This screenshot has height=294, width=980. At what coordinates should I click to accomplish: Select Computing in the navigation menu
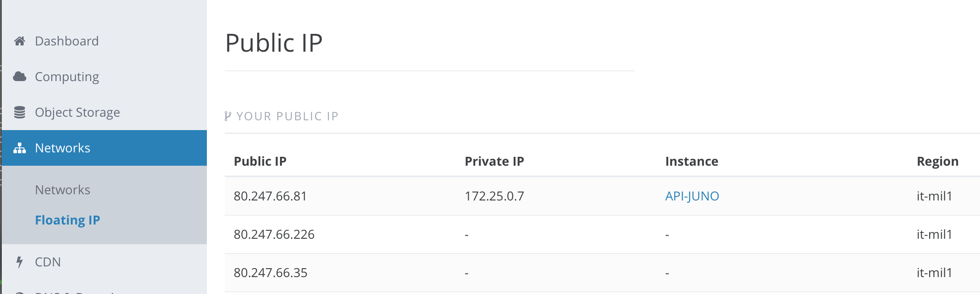tap(67, 77)
